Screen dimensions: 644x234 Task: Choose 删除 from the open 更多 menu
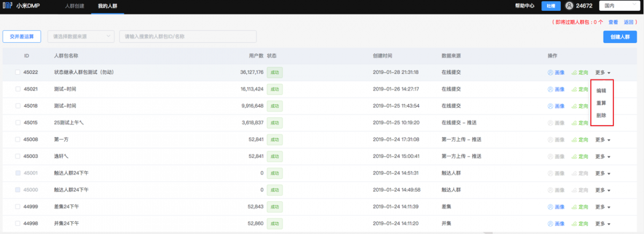pyautogui.click(x=601, y=115)
